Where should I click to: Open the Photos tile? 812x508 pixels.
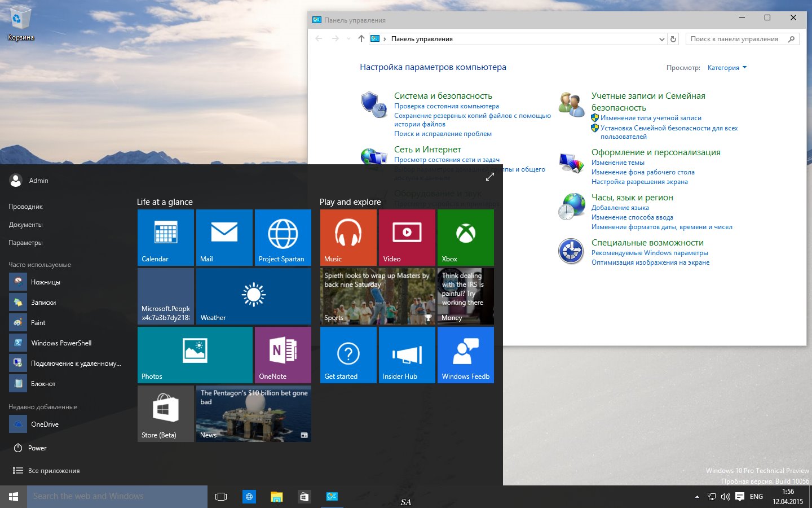point(195,355)
